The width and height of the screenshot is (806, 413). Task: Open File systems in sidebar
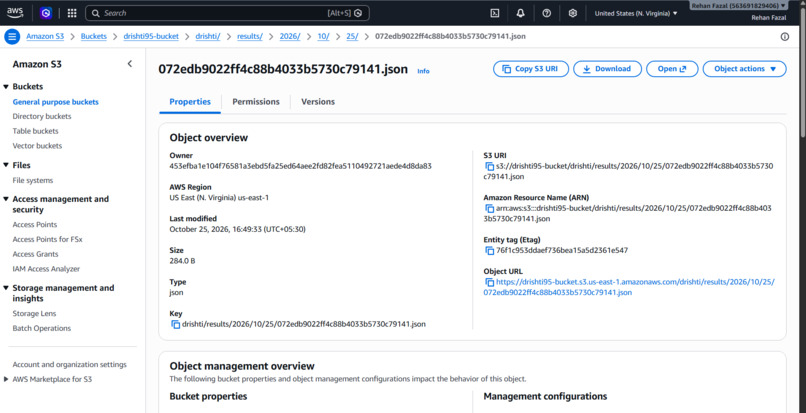coord(33,181)
